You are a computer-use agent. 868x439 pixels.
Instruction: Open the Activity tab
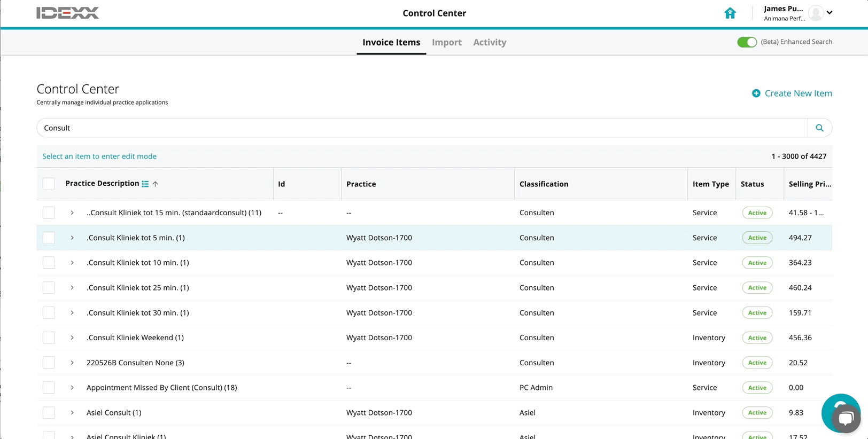click(x=489, y=42)
